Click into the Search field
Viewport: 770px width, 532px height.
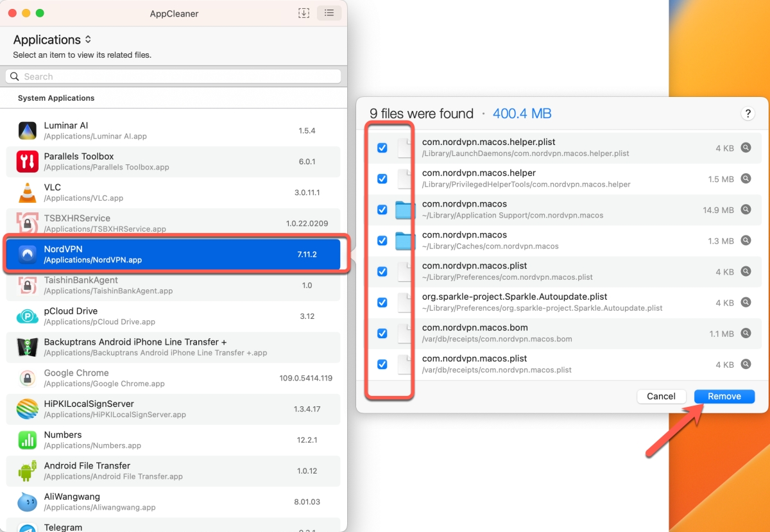pyautogui.click(x=173, y=76)
